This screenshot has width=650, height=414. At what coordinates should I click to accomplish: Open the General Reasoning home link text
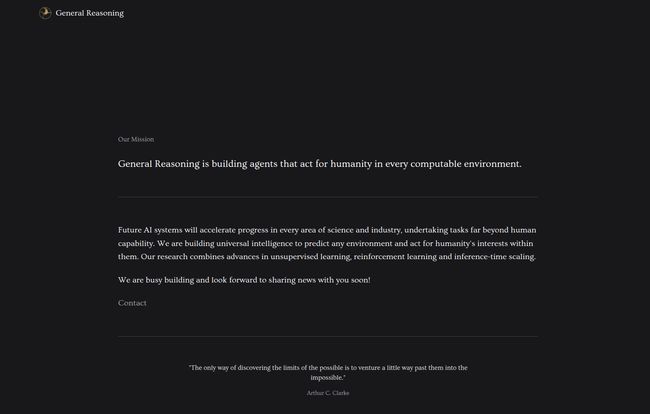[x=90, y=13]
